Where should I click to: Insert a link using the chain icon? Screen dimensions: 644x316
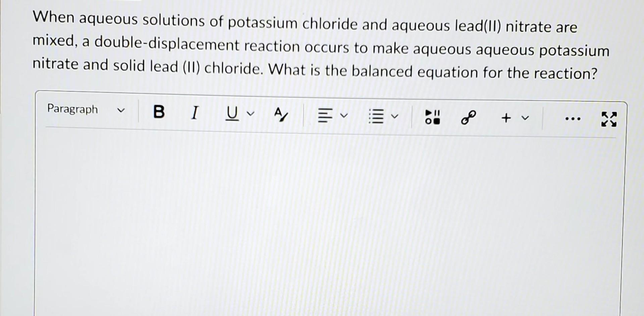point(468,118)
